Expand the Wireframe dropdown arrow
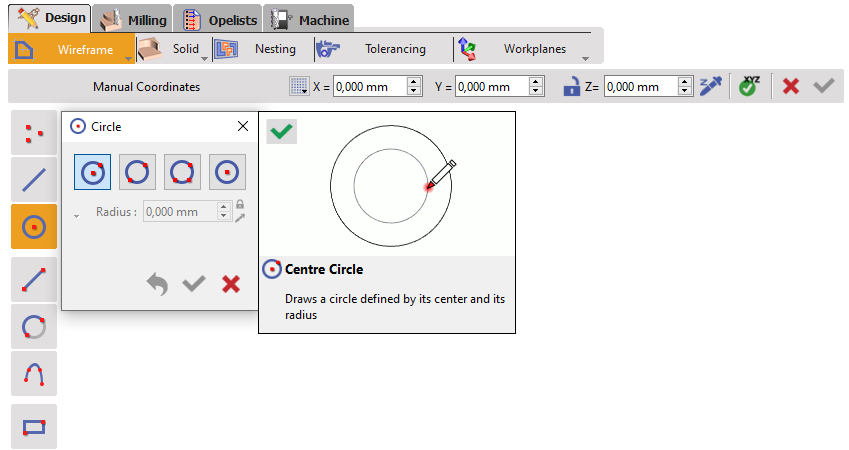Screen dimensions: 849x450 pos(125,56)
